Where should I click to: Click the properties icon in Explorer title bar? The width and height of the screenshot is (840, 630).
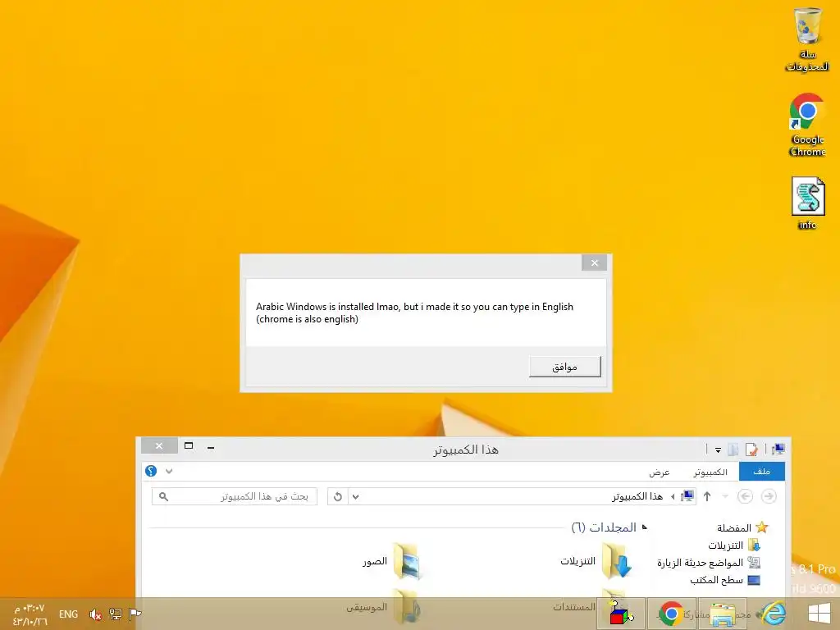[751, 450]
